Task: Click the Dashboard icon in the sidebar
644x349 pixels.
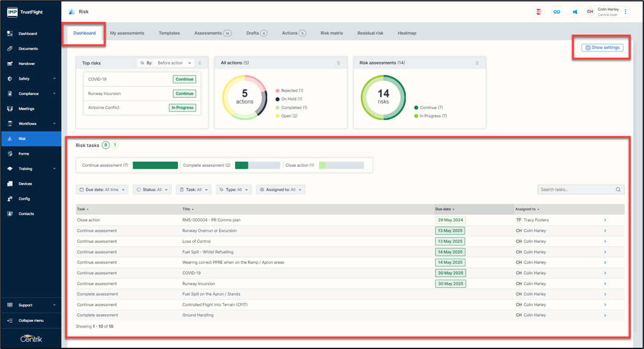Action: coord(10,34)
